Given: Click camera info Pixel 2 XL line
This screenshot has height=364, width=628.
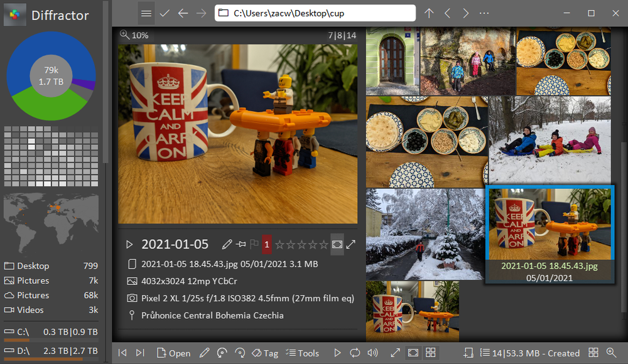Looking at the screenshot, I should [x=247, y=298].
